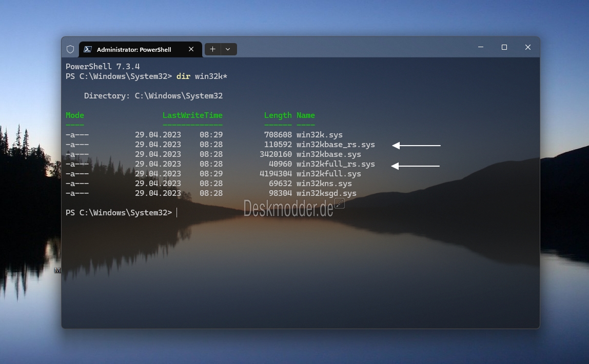Click the Length column header text
Image resolution: width=589 pixels, height=364 pixels.
278,115
